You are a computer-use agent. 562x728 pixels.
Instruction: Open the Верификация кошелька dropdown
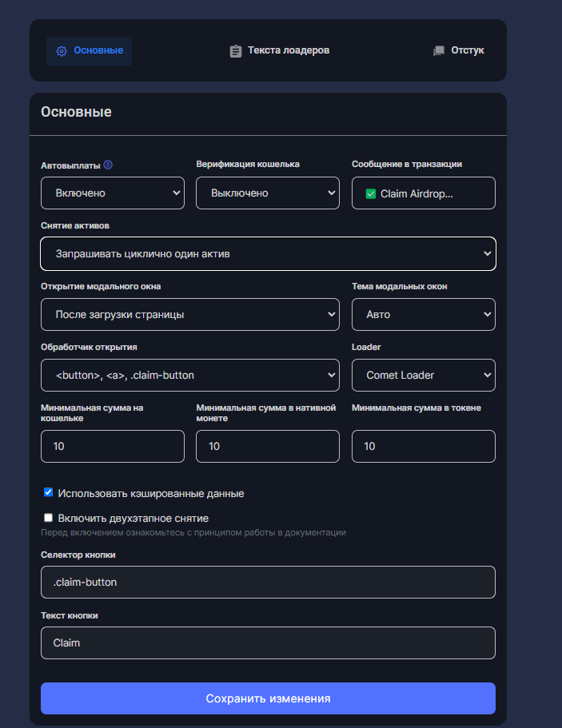point(267,193)
